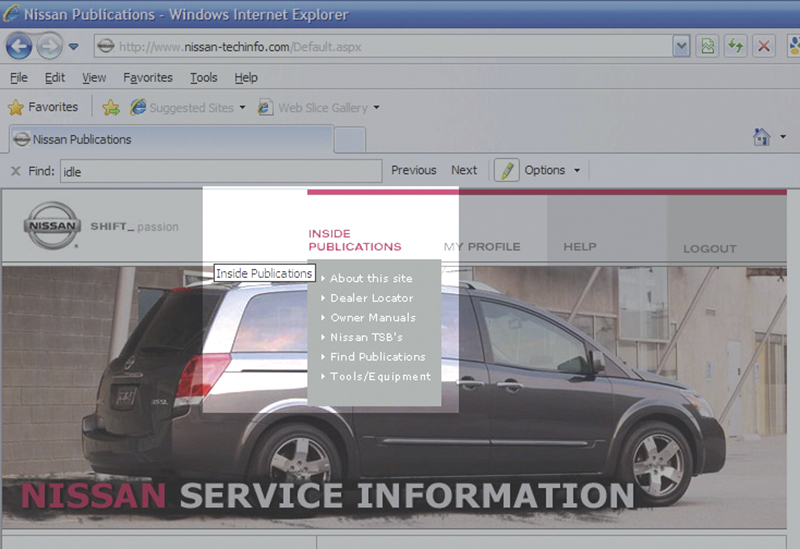Click the red Stop loading icon
This screenshot has height=549, width=800.
click(x=764, y=47)
